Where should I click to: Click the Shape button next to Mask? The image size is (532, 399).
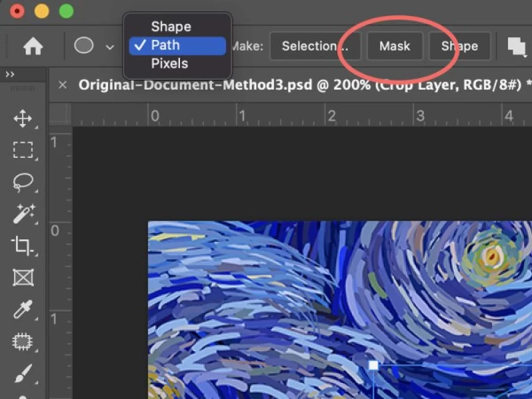pyautogui.click(x=459, y=46)
